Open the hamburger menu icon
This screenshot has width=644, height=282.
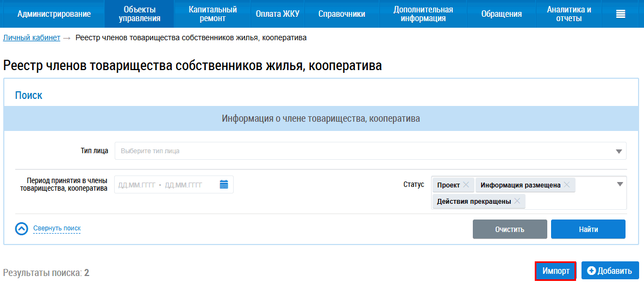(x=620, y=14)
